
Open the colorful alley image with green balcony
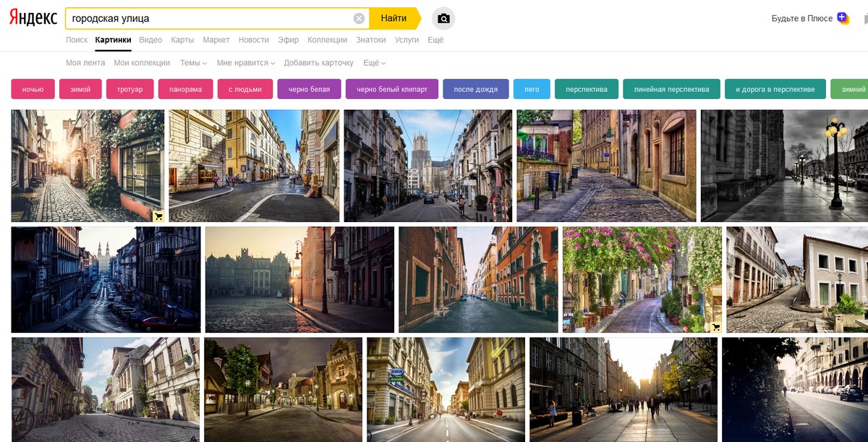tap(606, 166)
